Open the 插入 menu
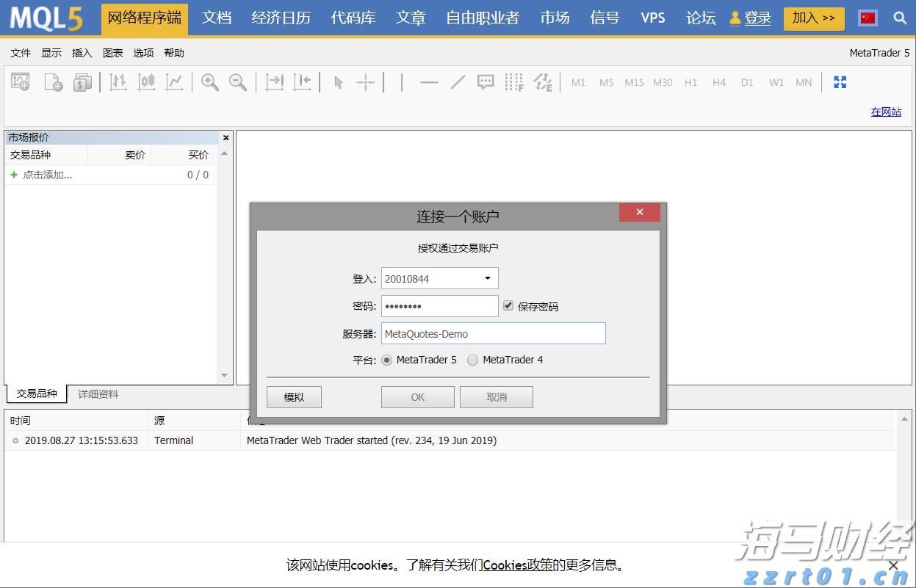Screen dimensions: 916x588 [x=82, y=52]
